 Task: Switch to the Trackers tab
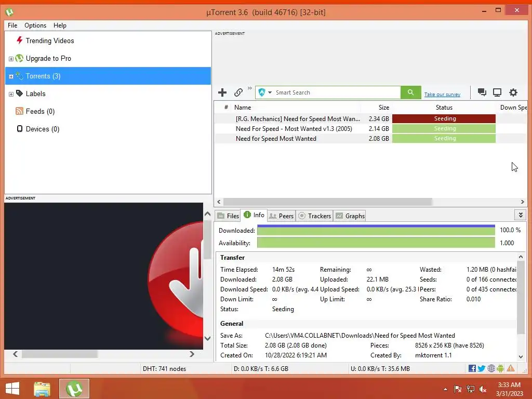(314, 216)
